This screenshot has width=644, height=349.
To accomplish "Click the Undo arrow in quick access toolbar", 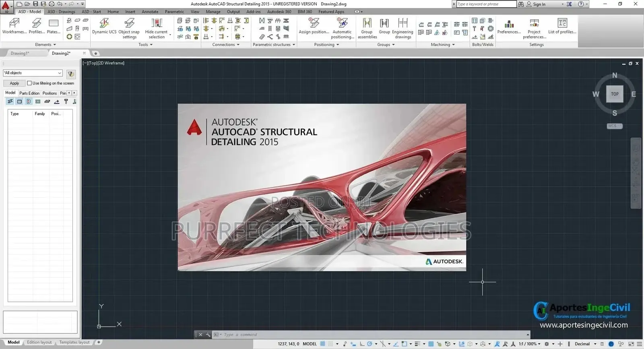I will [x=60, y=4].
